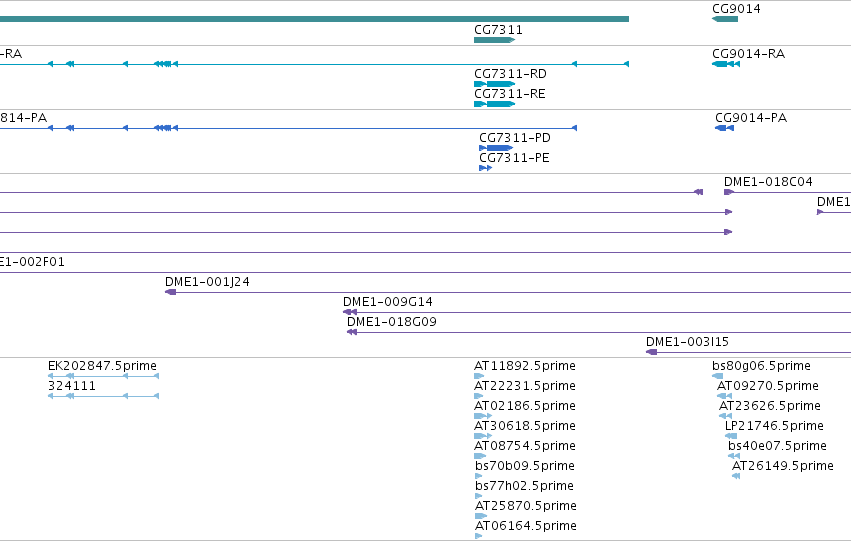The image size is (851, 541).
Task: Click the CG9014-PA protein label
Action: [x=751, y=117]
